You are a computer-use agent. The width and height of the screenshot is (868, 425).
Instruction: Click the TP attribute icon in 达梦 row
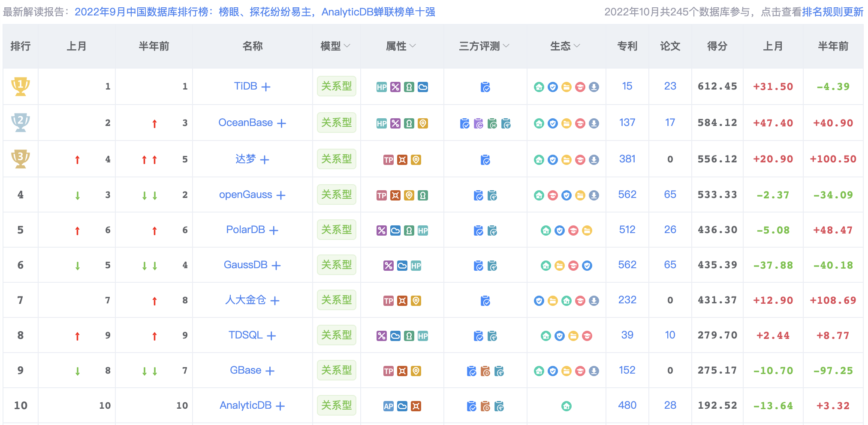(x=389, y=160)
